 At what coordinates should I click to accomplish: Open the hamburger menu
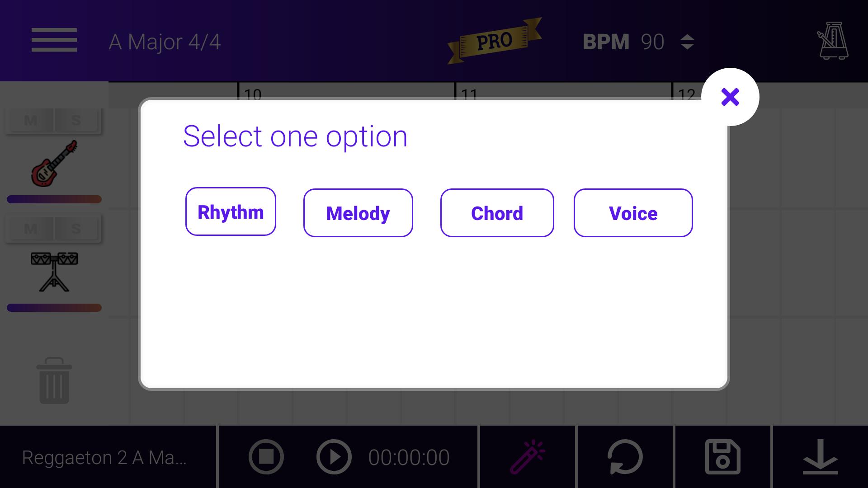pos(54,40)
